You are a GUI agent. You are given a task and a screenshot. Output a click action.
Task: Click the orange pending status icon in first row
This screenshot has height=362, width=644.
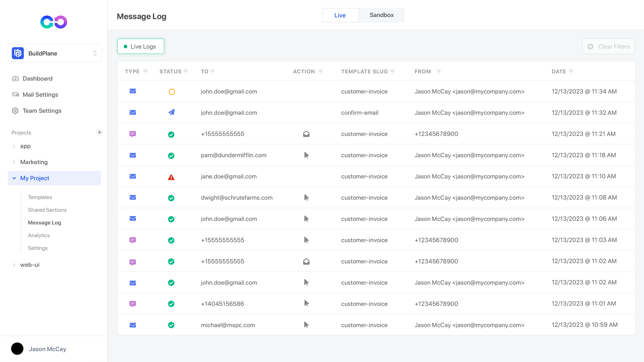[172, 92]
